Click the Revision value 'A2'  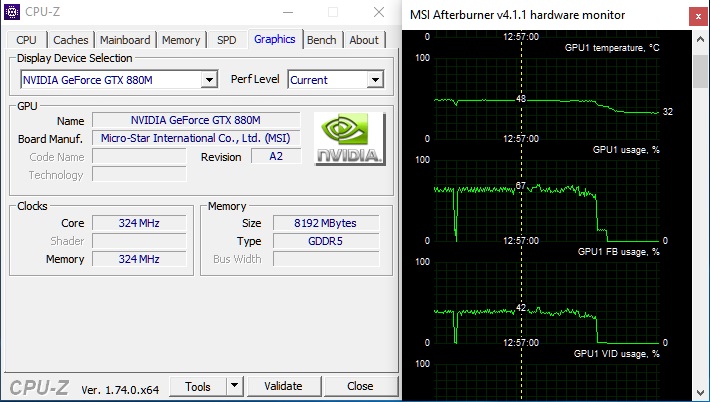276,156
